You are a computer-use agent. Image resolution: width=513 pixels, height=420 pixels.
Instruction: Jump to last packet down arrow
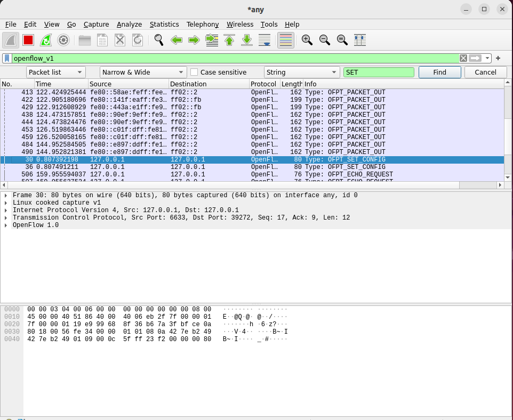[247, 40]
